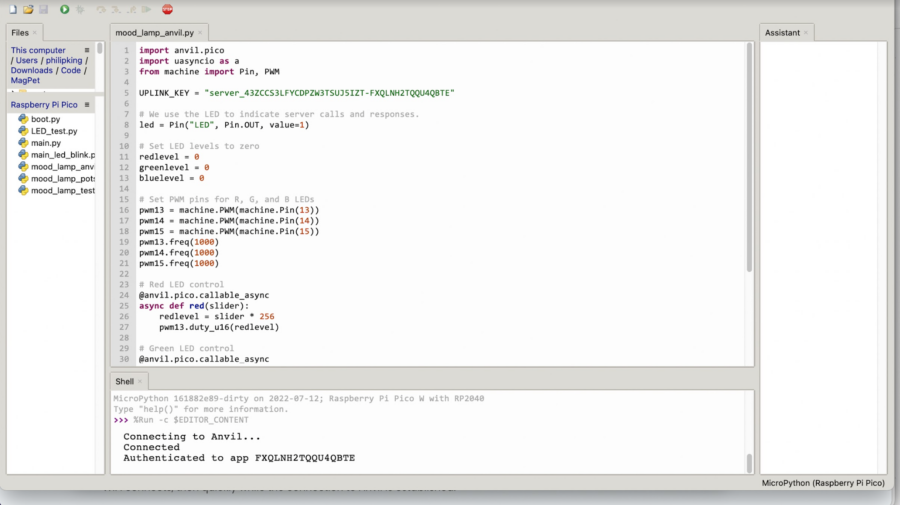The width and height of the screenshot is (900, 505).
Task: Start debugging with the bug icon
Action: tap(80, 9)
